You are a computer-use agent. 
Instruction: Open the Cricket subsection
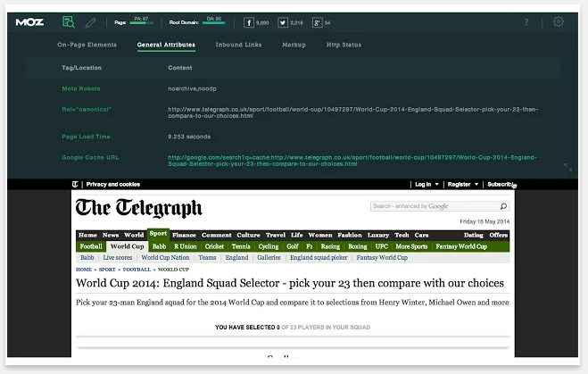tap(214, 246)
